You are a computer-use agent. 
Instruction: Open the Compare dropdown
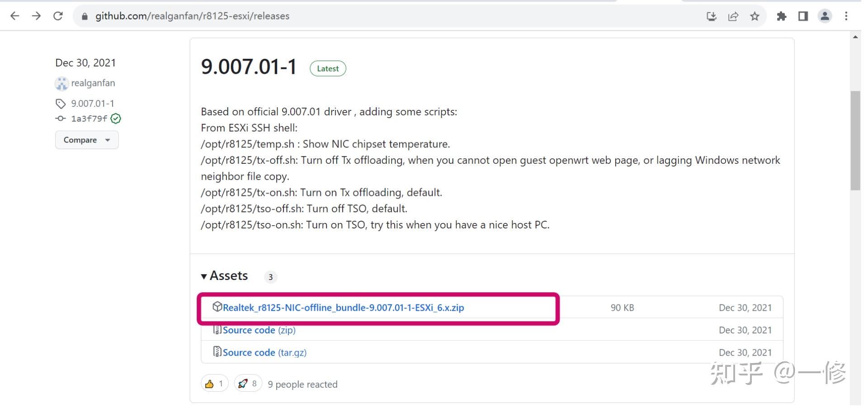click(87, 140)
